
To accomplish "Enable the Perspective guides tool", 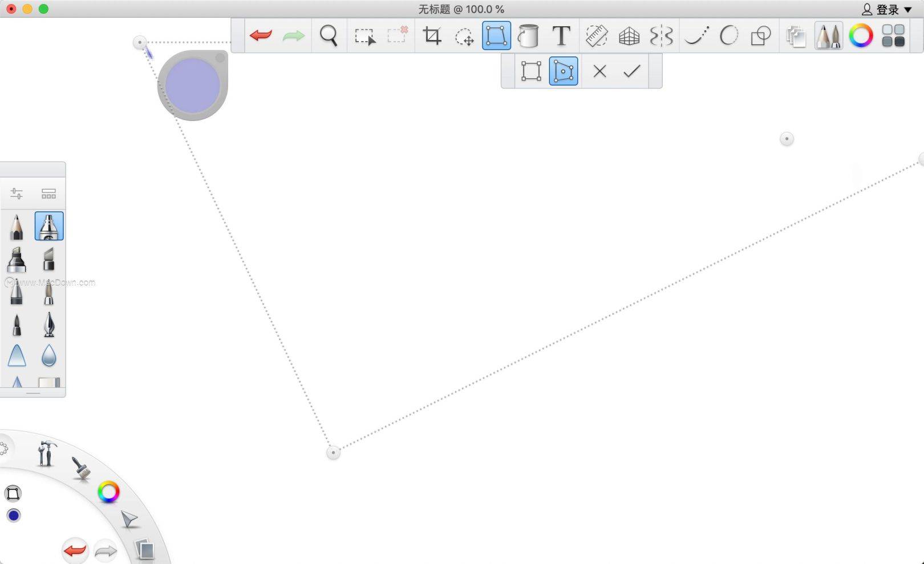I will 629,35.
